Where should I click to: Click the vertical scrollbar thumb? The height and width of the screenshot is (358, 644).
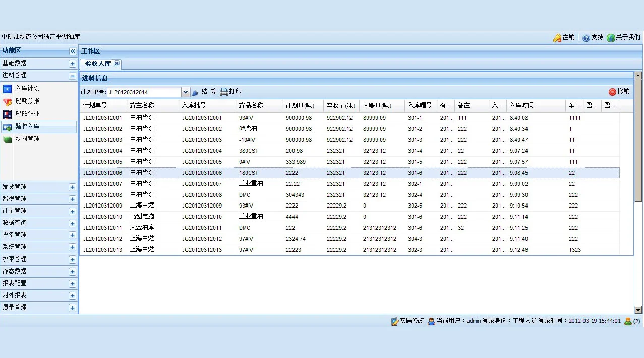click(638, 140)
